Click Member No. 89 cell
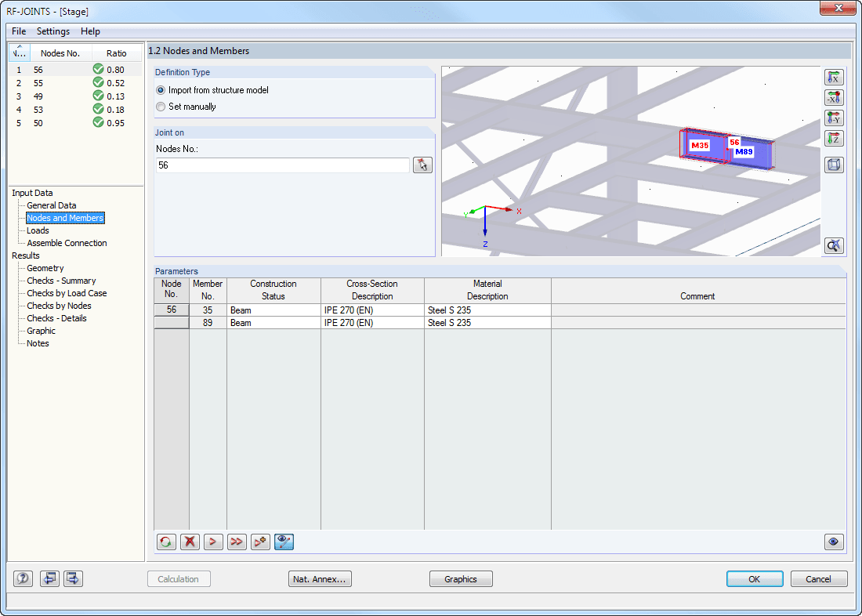Screen dimensions: 862x616 click(208, 323)
